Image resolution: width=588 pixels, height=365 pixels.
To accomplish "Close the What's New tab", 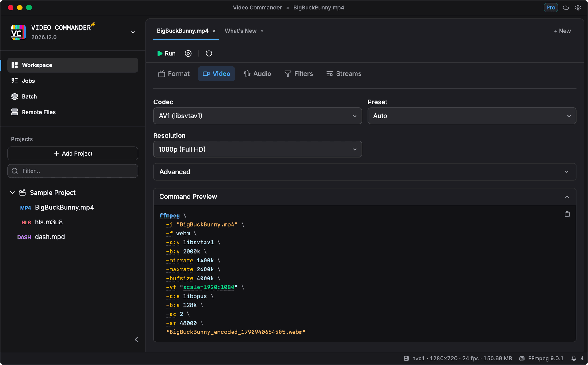I will tap(262, 31).
